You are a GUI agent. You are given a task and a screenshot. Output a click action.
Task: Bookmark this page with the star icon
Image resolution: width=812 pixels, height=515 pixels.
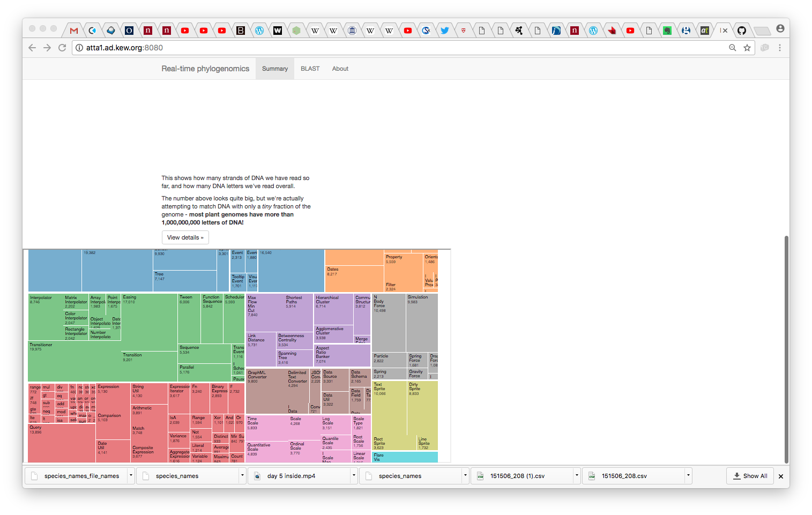(x=747, y=48)
